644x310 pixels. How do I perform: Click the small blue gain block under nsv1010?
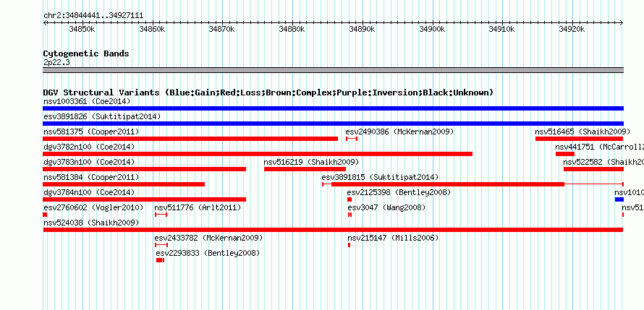click(x=619, y=199)
